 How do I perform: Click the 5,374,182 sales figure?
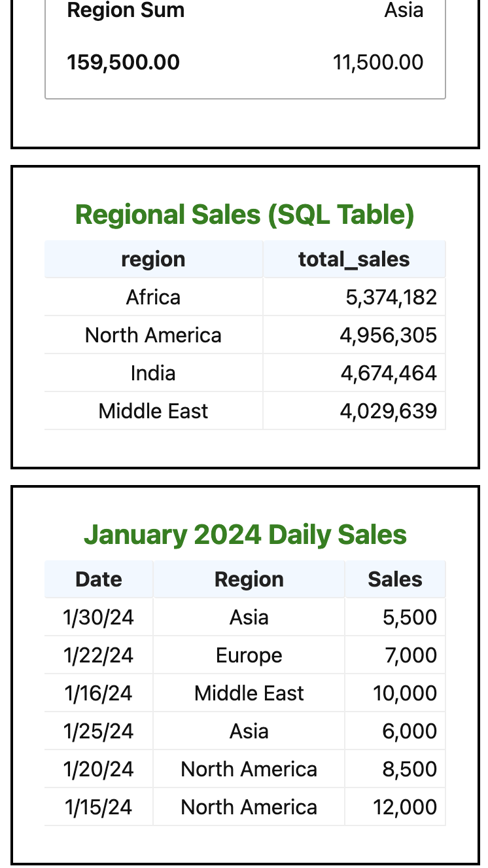[391, 297]
